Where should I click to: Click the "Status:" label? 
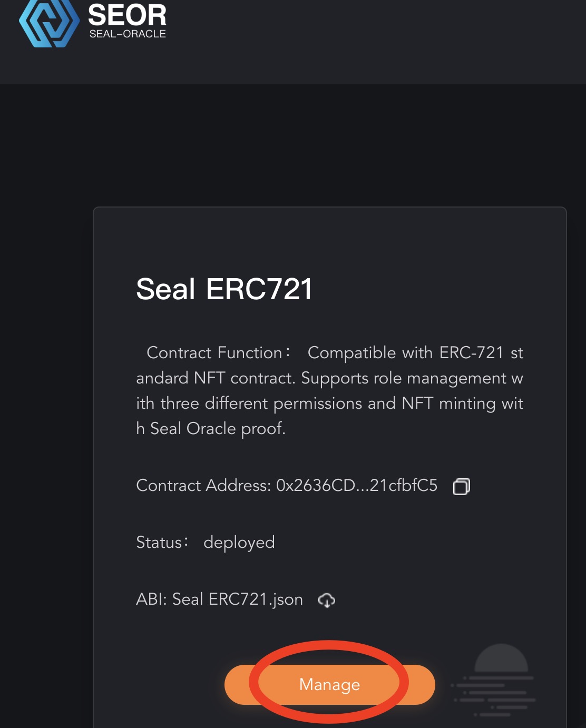tap(162, 542)
